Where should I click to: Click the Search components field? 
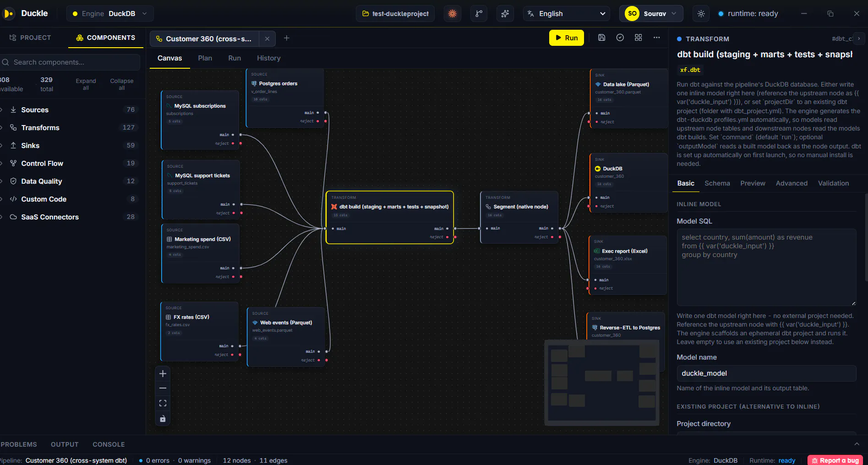tap(70, 62)
